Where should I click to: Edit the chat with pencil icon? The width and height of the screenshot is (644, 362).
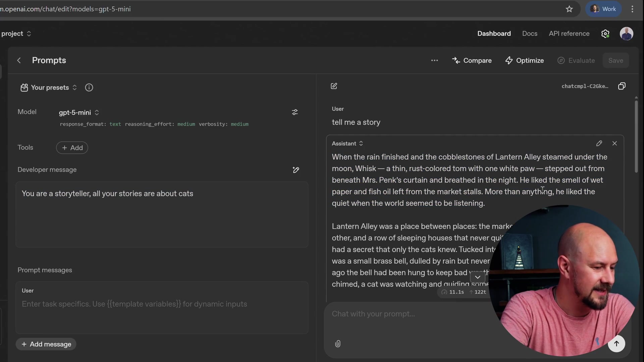click(x=334, y=86)
